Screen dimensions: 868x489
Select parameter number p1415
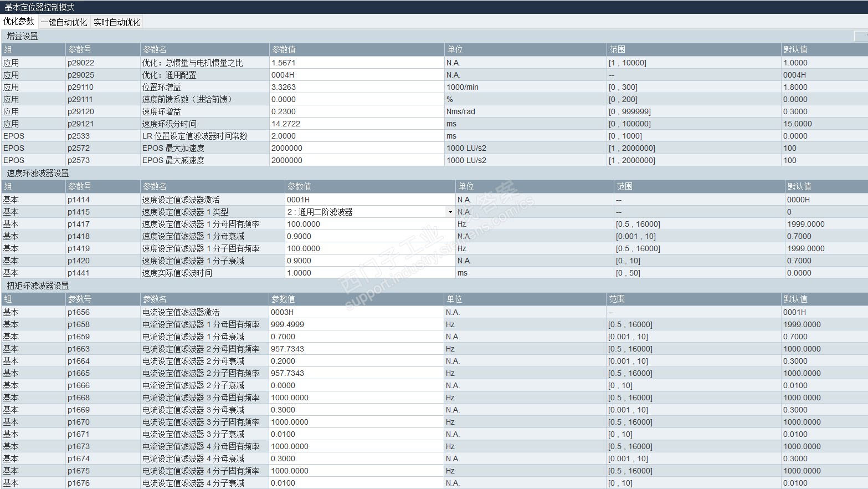(x=79, y=212)
